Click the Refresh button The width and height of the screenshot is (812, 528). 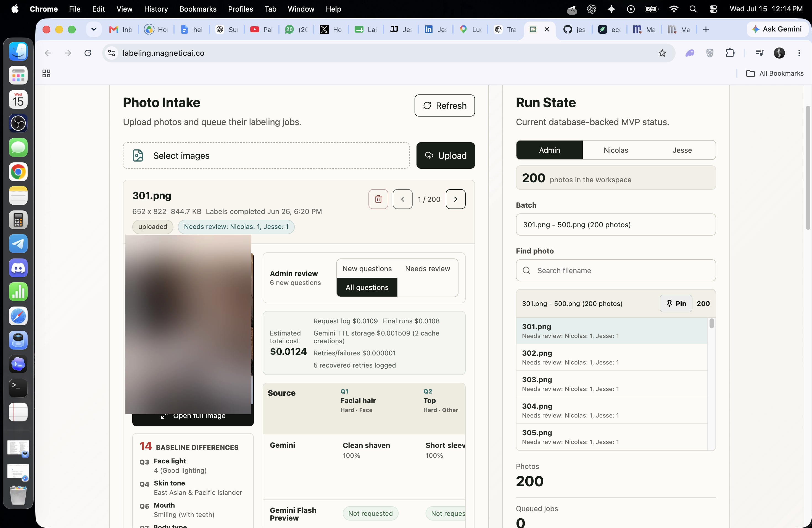click(x=445, y=106)
